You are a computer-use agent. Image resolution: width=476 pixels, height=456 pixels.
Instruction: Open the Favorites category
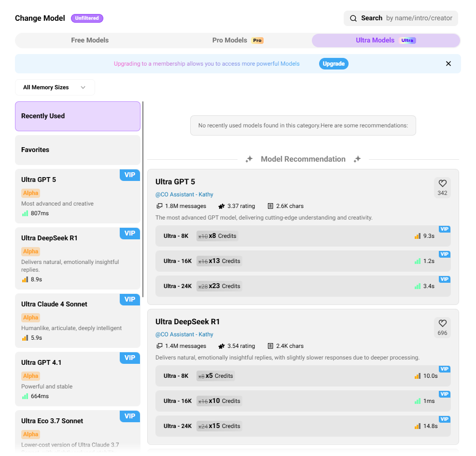tap(78, 150)
